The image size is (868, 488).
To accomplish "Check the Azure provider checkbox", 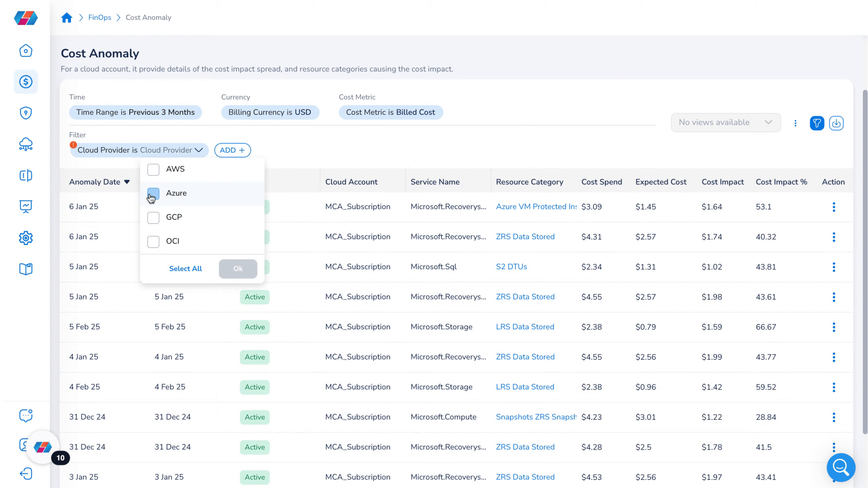I will pyautogui.click(x=153, y=194).
